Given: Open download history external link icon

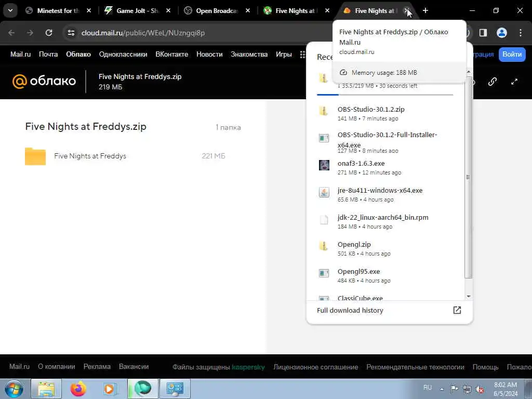Looking at the screenshot, I should tap(457, 310).
